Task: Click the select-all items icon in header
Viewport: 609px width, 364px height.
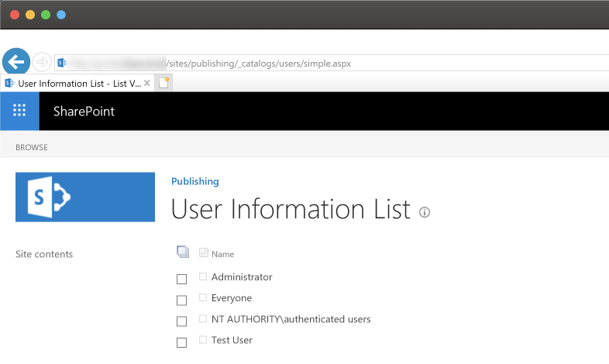Action: coord(183,252)
